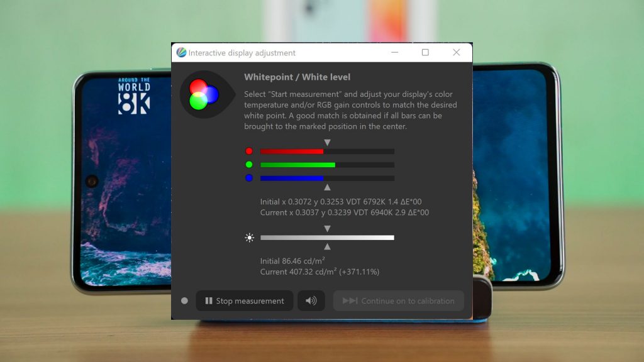Screen dimensions: 644x362
Task: Click the brightness sun icon
Action: point(249,238)
